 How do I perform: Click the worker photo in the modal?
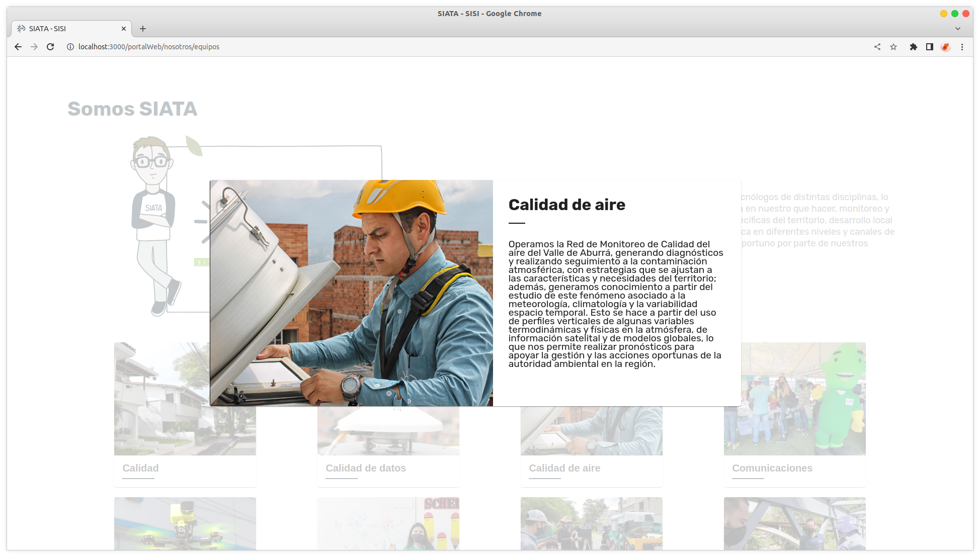351,293
